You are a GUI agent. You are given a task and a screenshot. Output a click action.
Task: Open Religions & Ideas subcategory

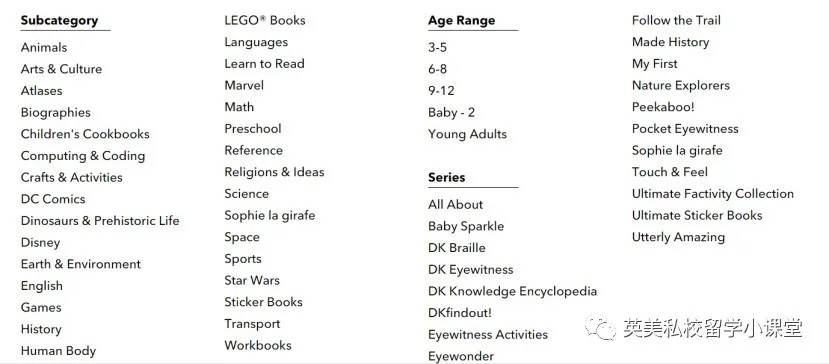pyautogui.click(x=274, y=172)
